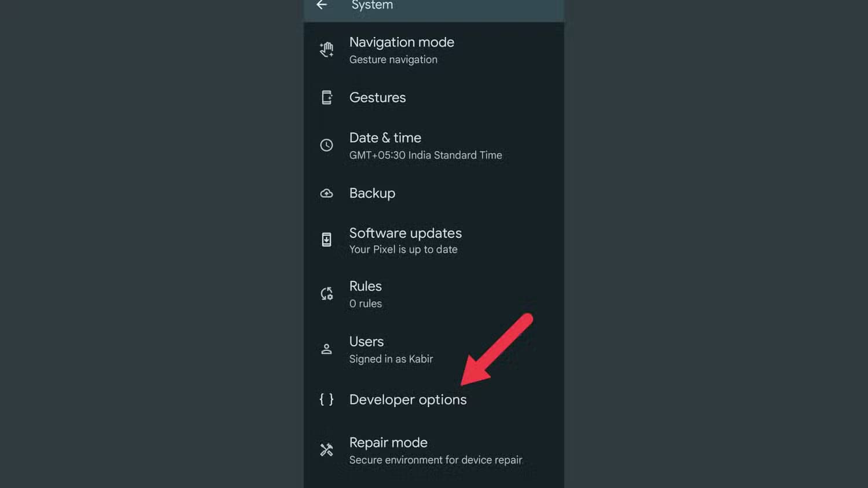Open Software updates label
The width and height of the screenshot is (868, 488).
click(x=405, y=233)
